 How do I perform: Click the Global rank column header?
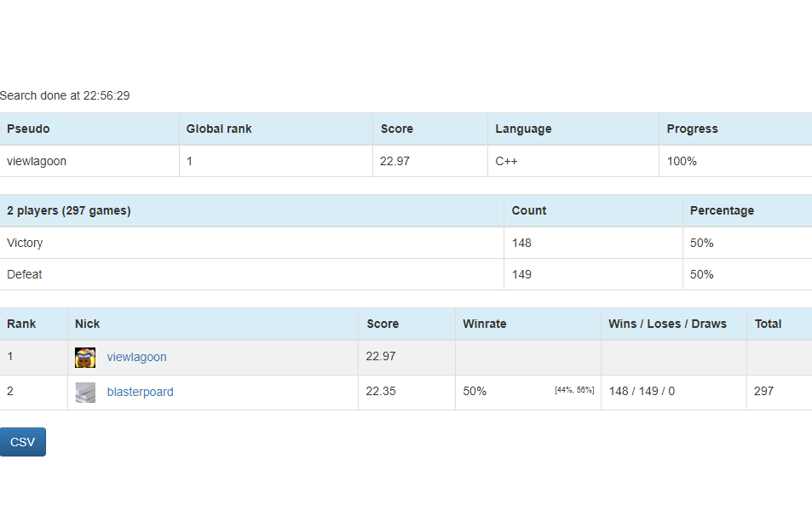pos(219,129)
